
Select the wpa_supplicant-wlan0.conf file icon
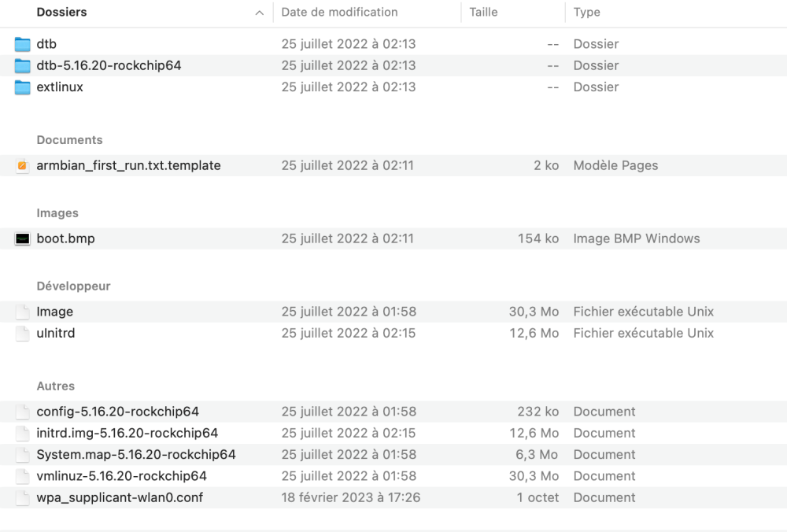pos(22,497)
